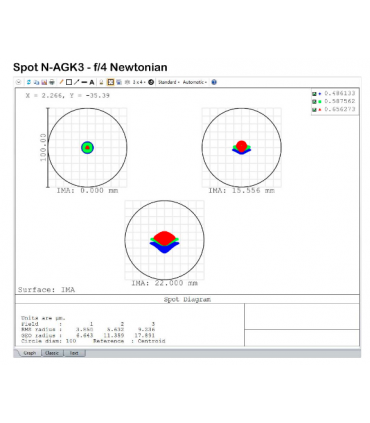Screen dimensions: 370x423
Task: Open the 3 x 4 grid dropdown
Action: [139, 82]
